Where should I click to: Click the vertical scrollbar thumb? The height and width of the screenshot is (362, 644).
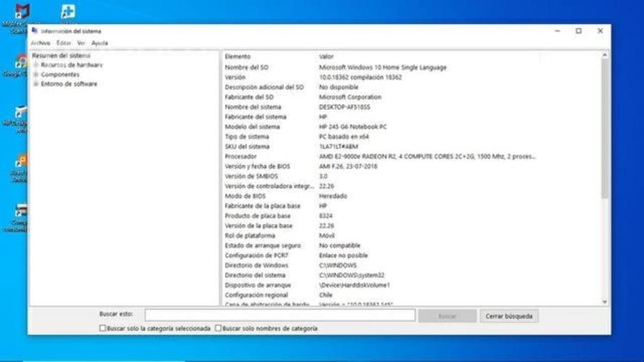coord(605,129)
